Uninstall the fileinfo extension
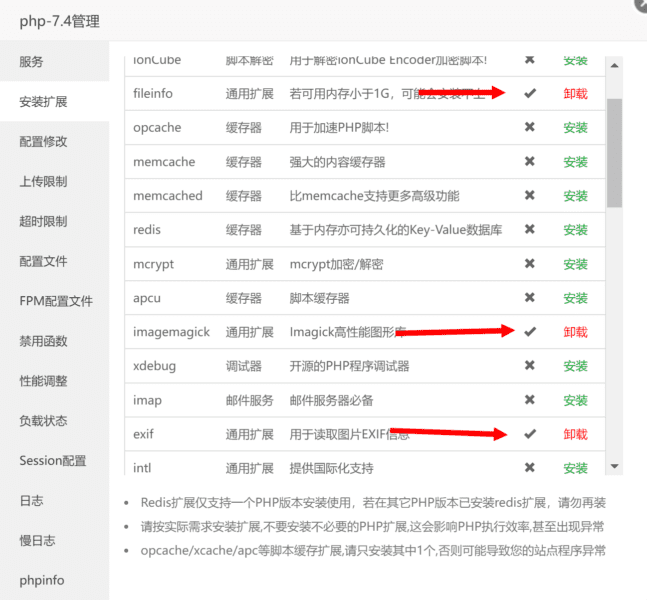Image resolution: width=647 pixels, height=600 pixels. click(x=575, y=94)
